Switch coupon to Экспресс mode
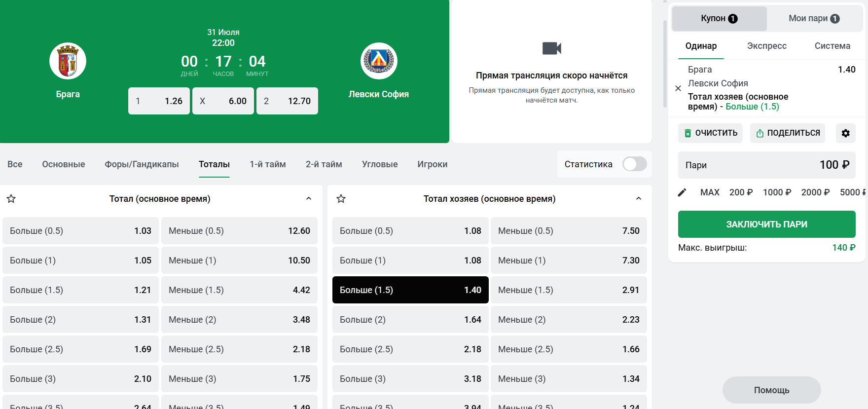 coord(766,46)
